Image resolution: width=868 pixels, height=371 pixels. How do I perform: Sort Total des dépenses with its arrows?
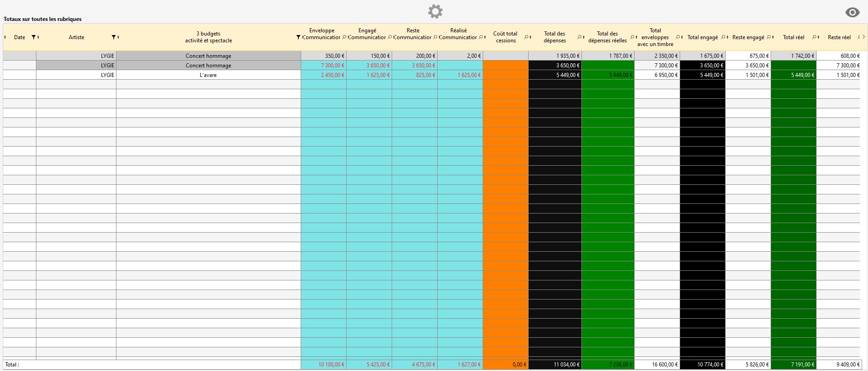click(x=584, y=37)
